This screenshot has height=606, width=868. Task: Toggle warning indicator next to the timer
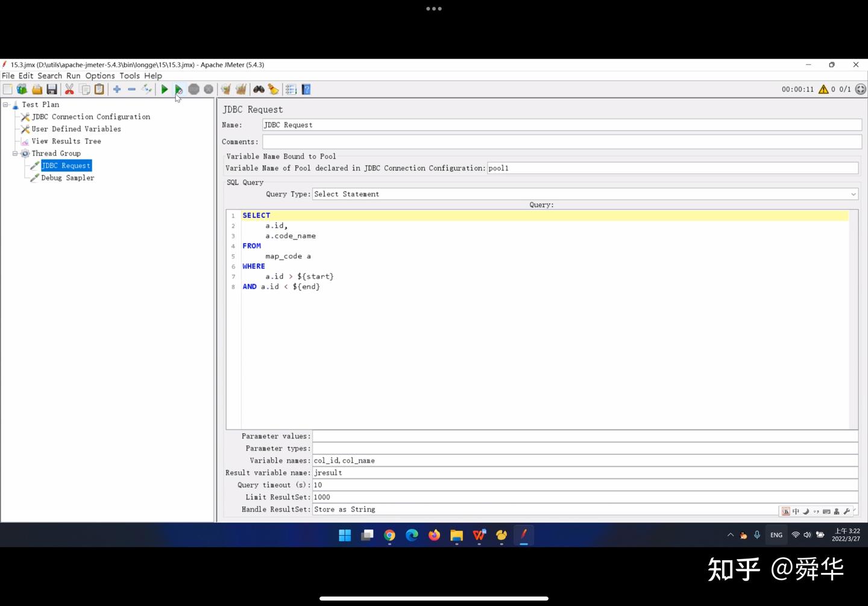click(x=823, y=89)
